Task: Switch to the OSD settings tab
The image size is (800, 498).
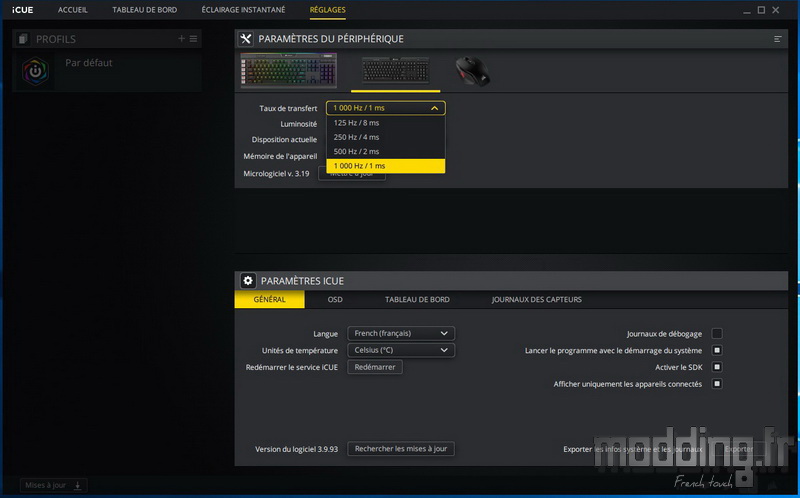Action: (335, 300)
